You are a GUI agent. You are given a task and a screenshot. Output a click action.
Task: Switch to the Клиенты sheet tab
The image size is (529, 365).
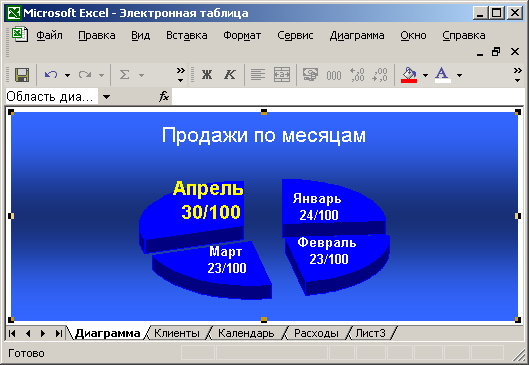[177, 333]
